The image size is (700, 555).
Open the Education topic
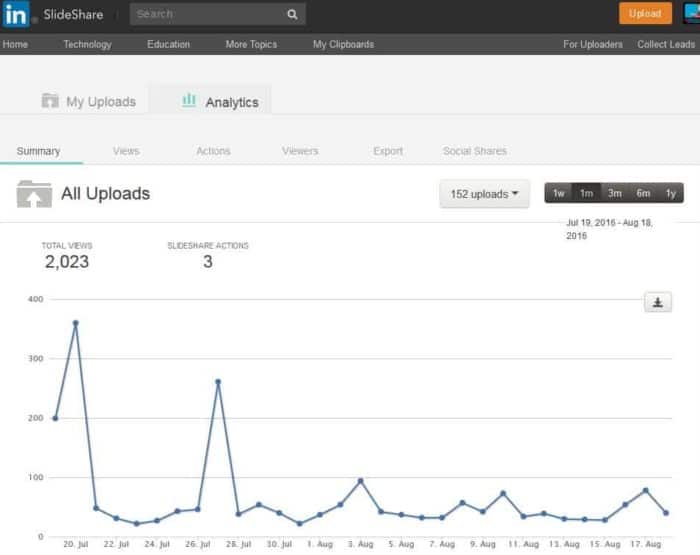(168, 44)
